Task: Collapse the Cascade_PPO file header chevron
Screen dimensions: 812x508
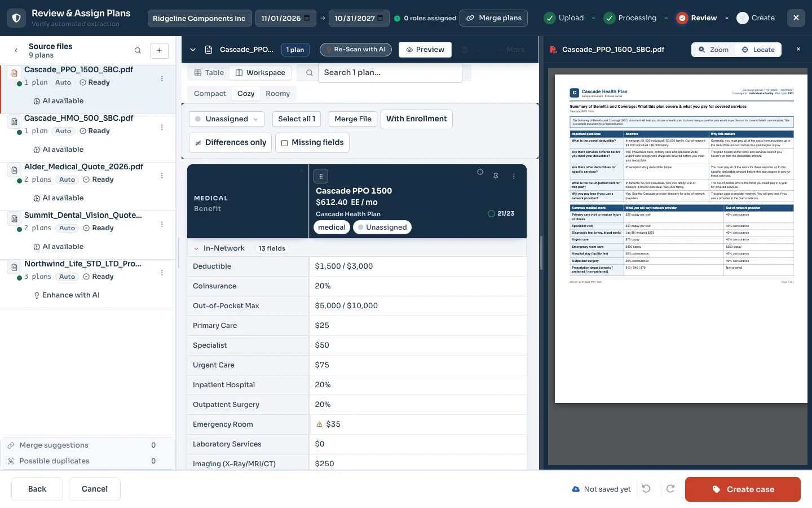Action: point(193,50)
